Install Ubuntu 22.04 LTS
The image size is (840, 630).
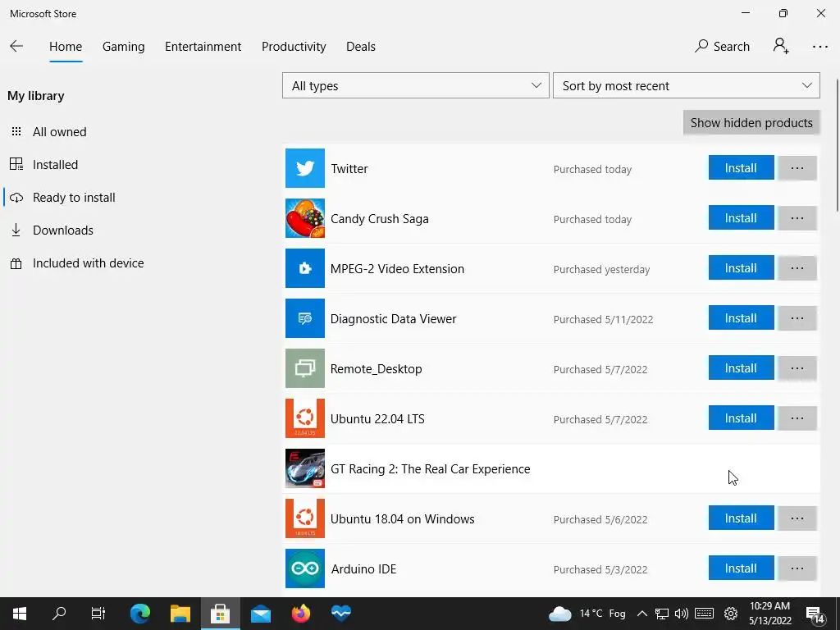pos(741,418)
